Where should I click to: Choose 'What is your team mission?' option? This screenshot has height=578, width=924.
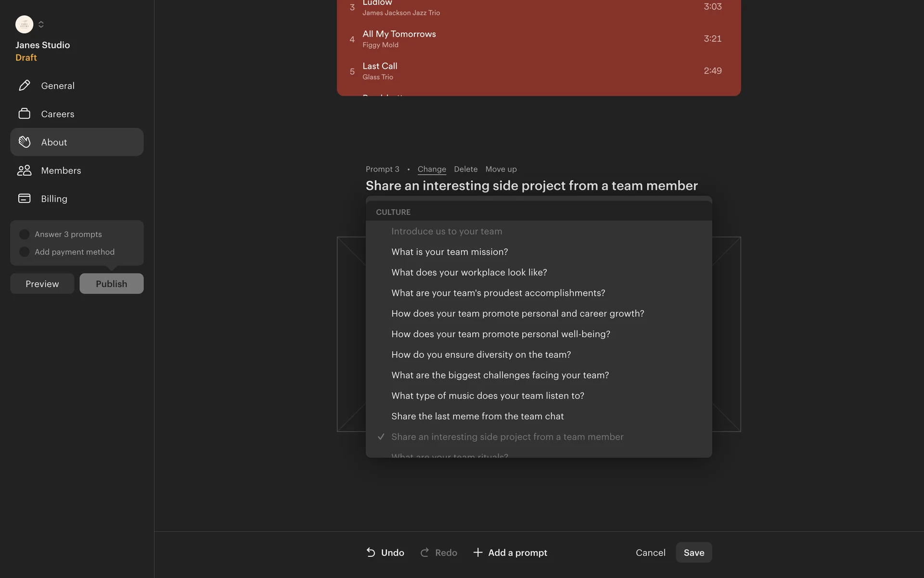(x=449, y=252)
